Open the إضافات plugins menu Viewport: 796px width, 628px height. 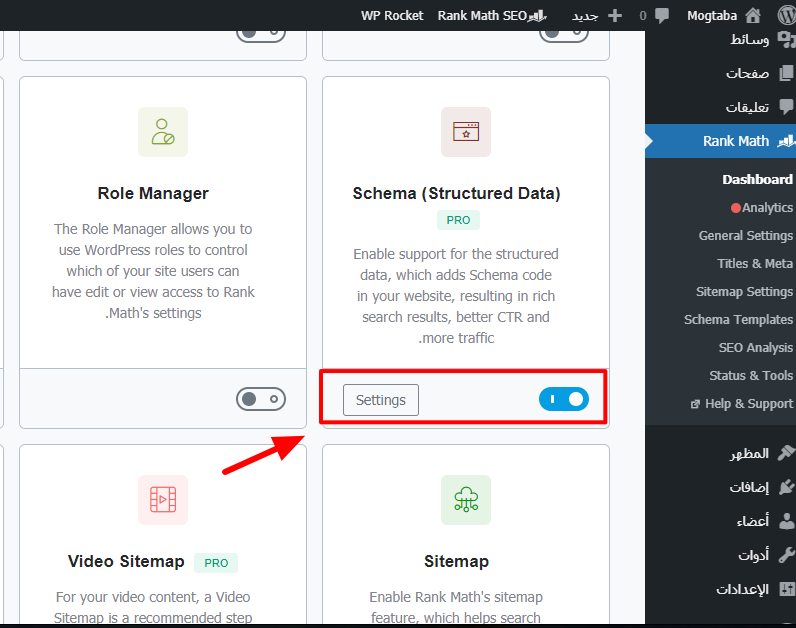click(x=749, y=487)
